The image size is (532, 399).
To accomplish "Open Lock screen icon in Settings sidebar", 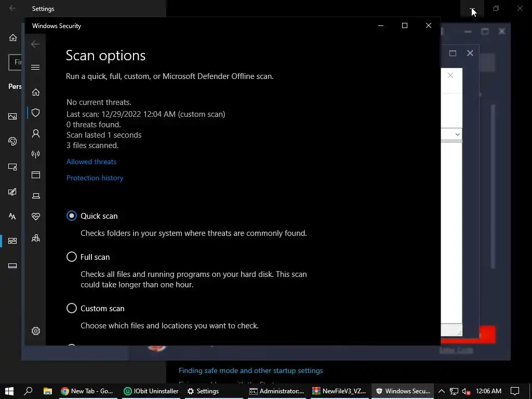I will [x=12, y=167].
